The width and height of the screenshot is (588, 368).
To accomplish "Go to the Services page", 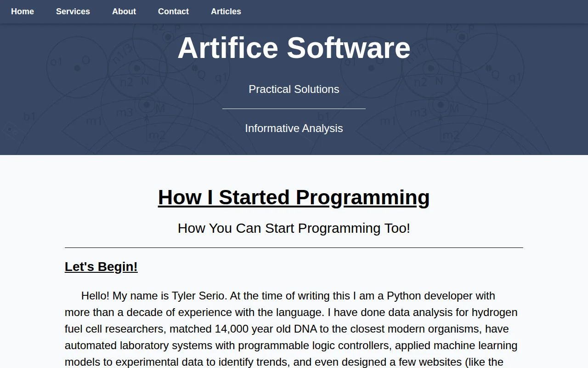I will click(73, 11).
